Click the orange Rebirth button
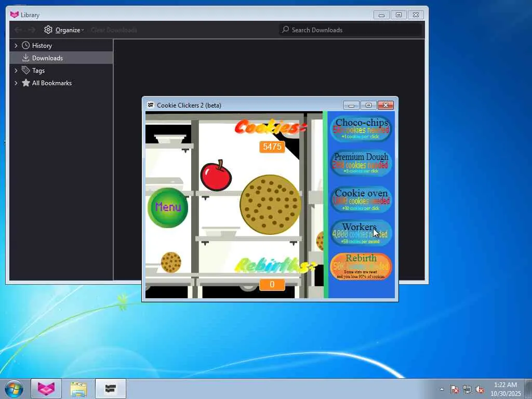Image resolution: width=532 pixels, height=399 pixels. (361, 267)
